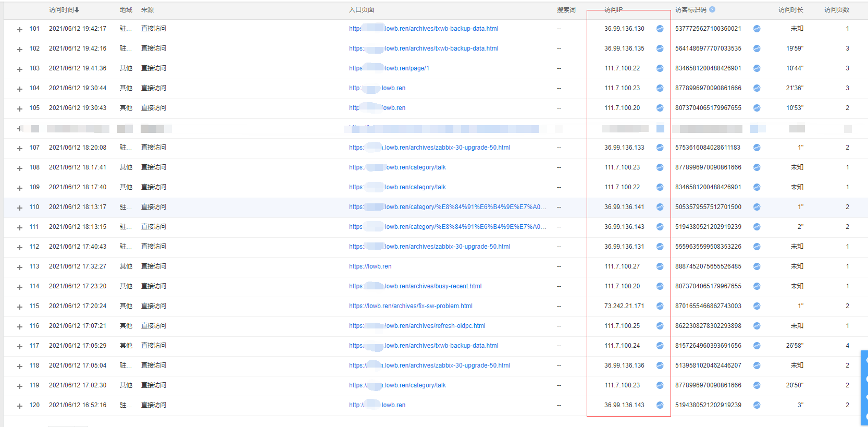Open the IP trend icon in row 111

tap(660, 227)
